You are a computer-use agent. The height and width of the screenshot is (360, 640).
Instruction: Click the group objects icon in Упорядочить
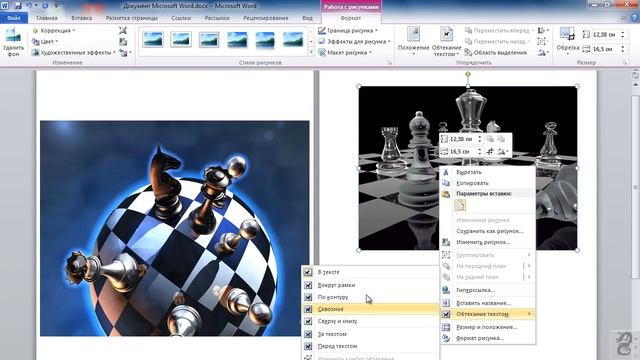(x=542, y=42)
